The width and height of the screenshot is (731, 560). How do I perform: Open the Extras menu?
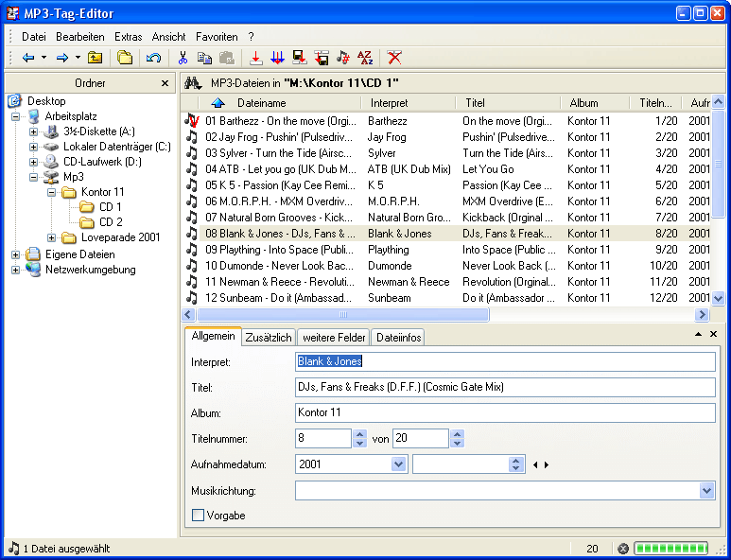[x=128, y=36]
